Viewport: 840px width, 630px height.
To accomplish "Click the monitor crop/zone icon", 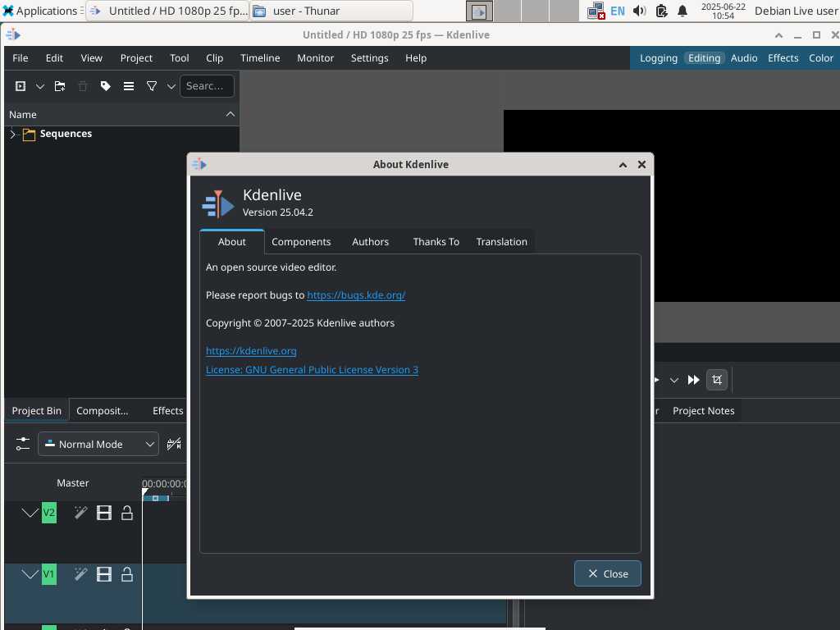I will tap(717, 380).
